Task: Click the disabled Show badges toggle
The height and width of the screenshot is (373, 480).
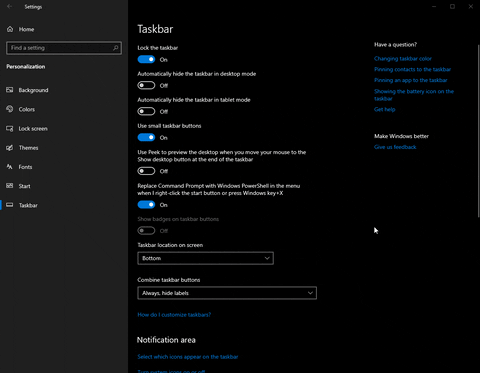Action: click(x=146, y=231)
